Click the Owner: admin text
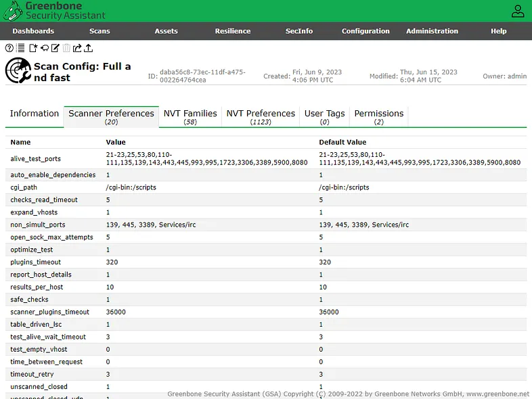 [504, 76]
